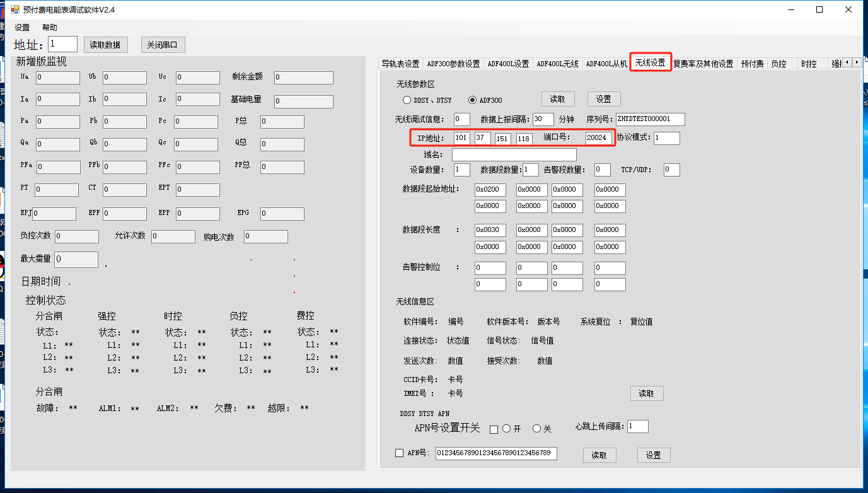Choose the APN switch 开 radio option
This screenshot has height=493, width=868.
tap(506, 429)
